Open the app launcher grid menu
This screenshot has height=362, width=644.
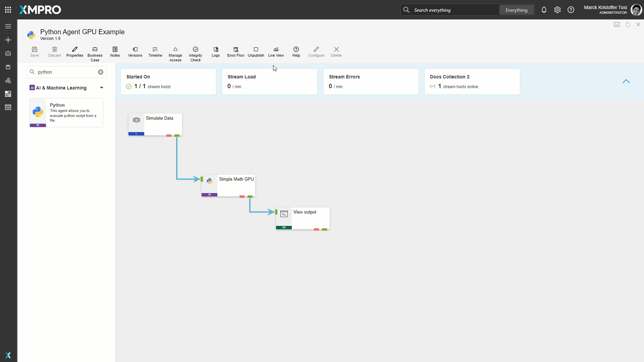pos(8,10)
